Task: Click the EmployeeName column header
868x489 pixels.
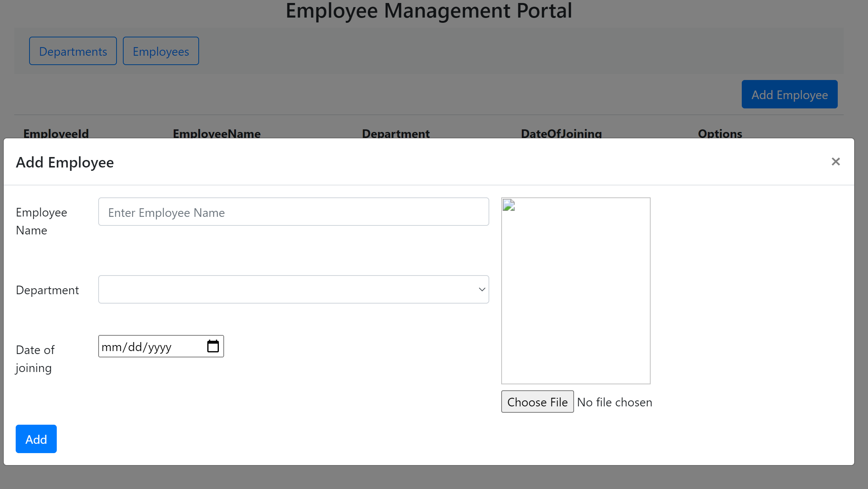Action: click(217, 133)
